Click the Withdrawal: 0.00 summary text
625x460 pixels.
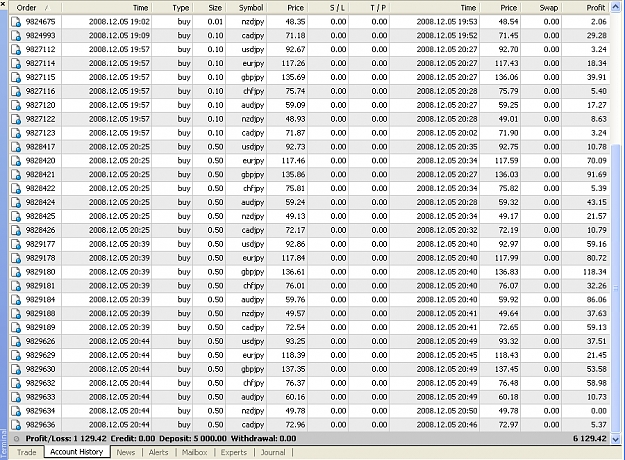pyautogui.click(x=263, y=439)
